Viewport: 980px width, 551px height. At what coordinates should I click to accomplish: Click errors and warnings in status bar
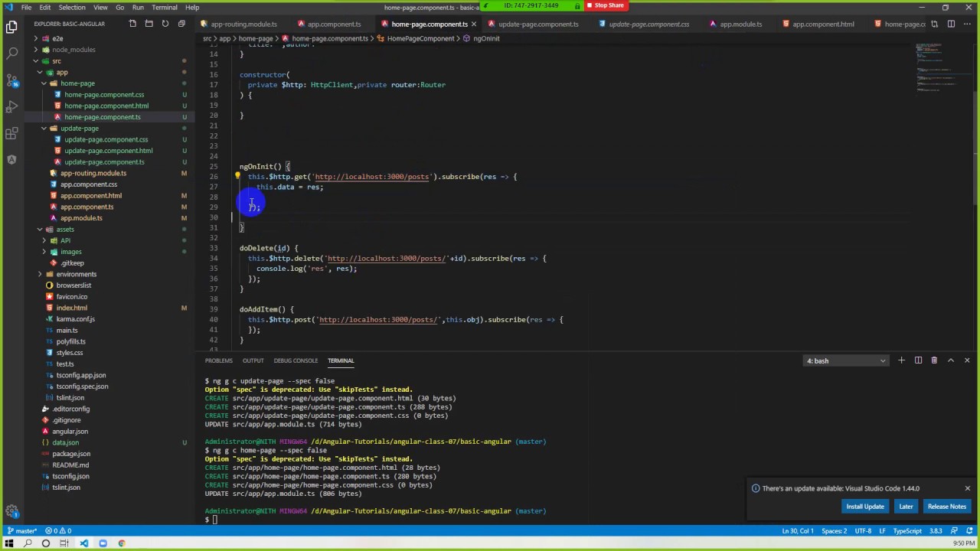click(58, 531)
